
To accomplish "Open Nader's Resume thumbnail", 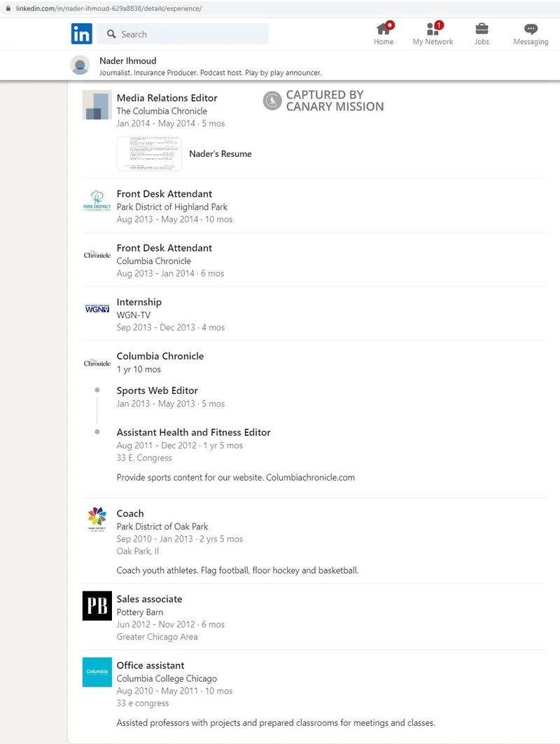I will pyautogui.click(x=149, y=153).
